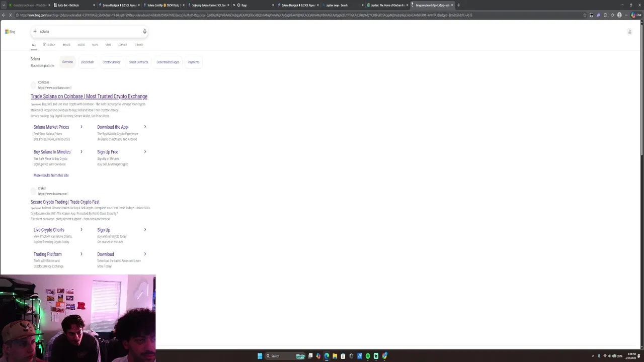Click the Bing logo
This screenshot has width=644, height=362.
pos(10,32)
